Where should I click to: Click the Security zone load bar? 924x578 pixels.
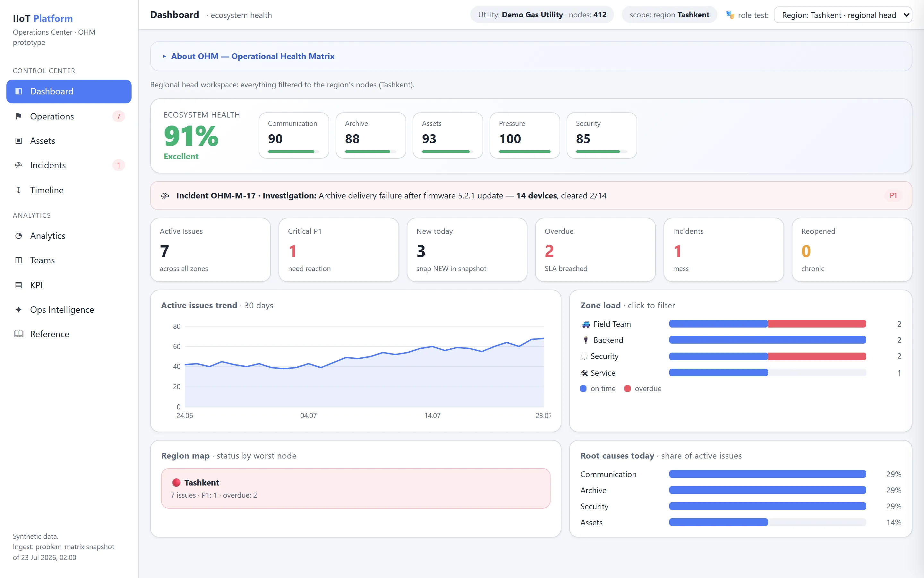click(x=767, y=356)
